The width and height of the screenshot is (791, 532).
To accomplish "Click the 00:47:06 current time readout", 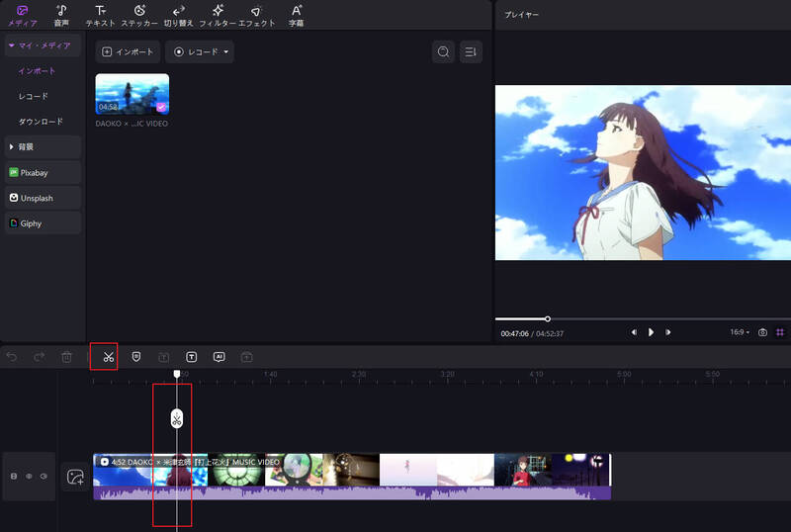I will click(x=514, y=333).
